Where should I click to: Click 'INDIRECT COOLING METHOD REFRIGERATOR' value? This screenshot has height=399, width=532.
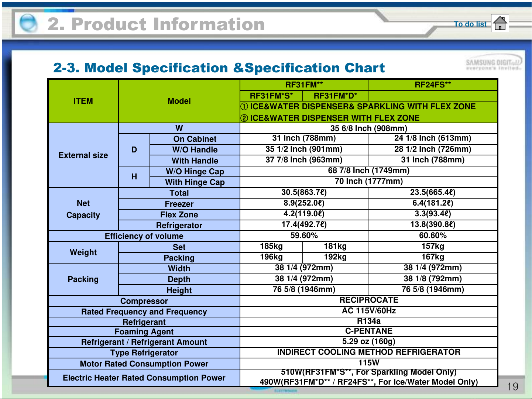coord(369,352)
